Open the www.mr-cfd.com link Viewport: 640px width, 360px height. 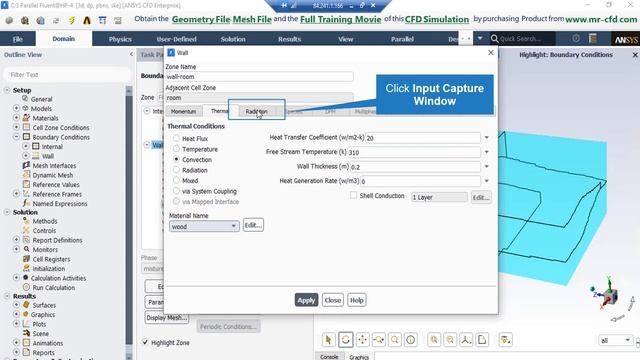tap(601, 19)
